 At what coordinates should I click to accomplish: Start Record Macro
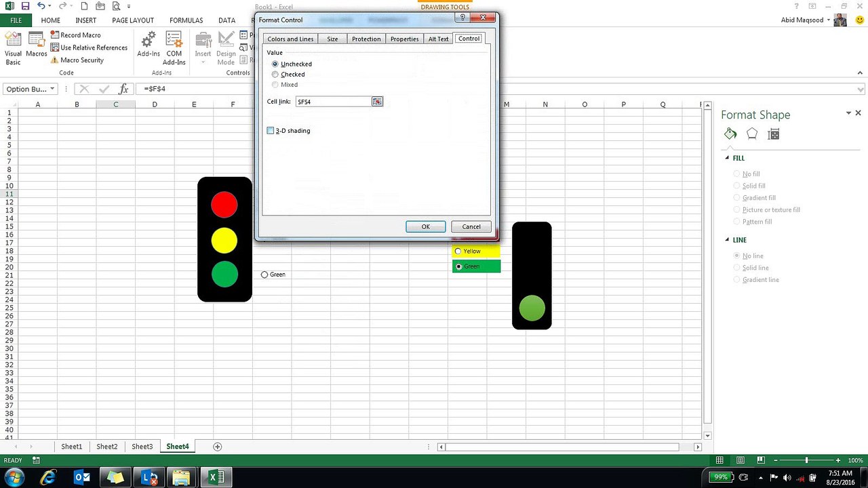coord(75,35)
